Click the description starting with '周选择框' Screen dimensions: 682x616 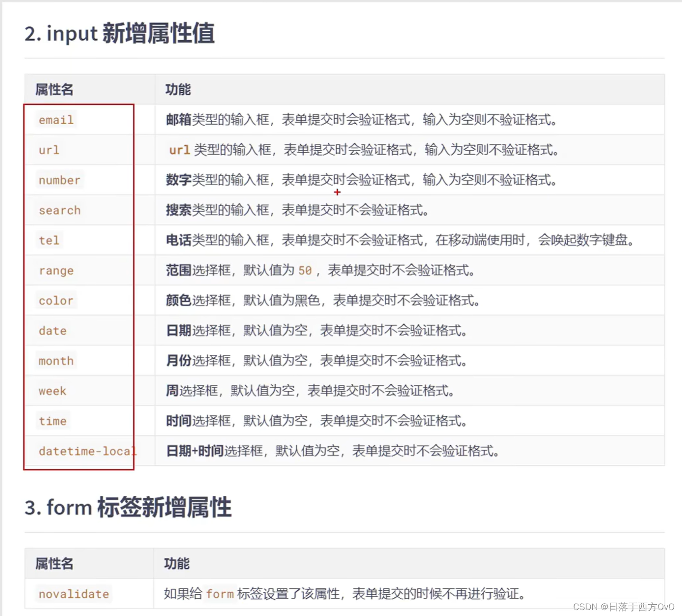click(310, 391)
